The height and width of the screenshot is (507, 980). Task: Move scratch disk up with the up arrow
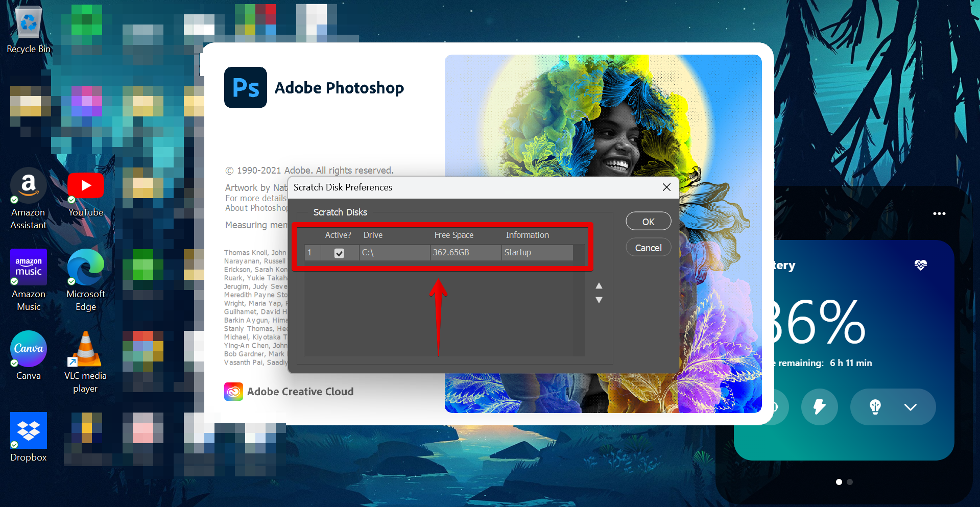tap(599, 285)
